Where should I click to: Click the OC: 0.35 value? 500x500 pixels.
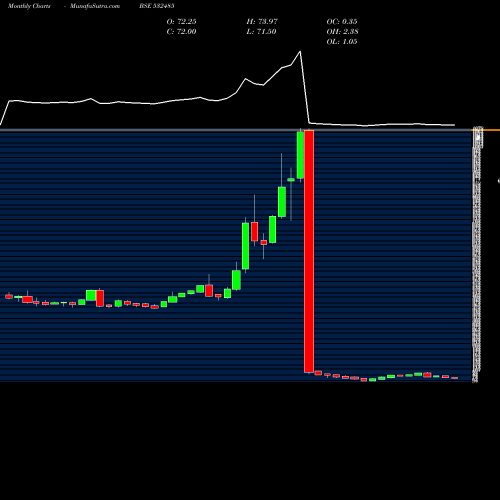coord(342,22)
